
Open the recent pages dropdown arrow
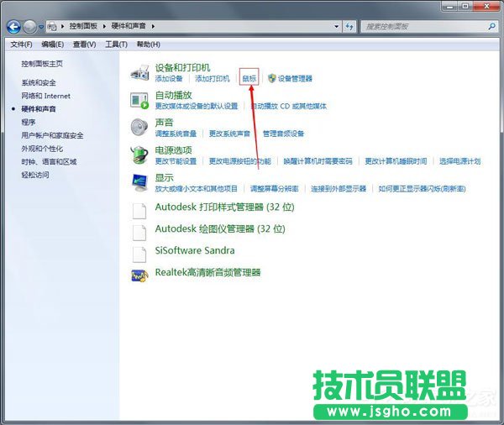(x=41, y=27)
